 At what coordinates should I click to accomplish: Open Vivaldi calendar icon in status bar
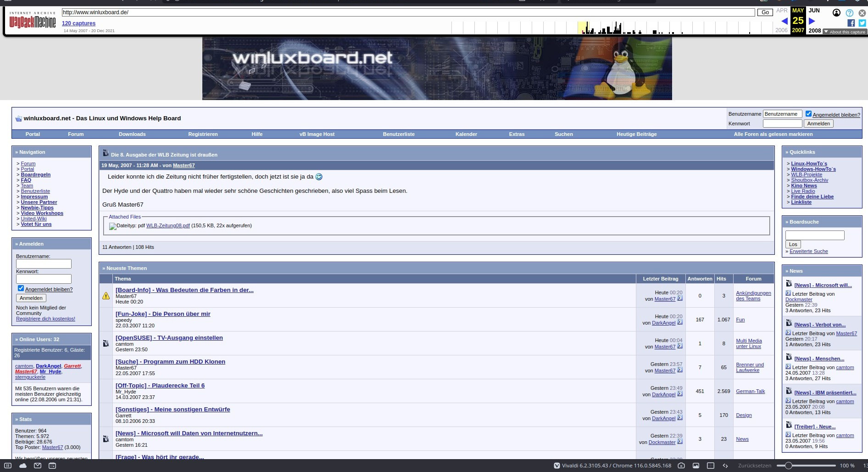tap(52, 466)
